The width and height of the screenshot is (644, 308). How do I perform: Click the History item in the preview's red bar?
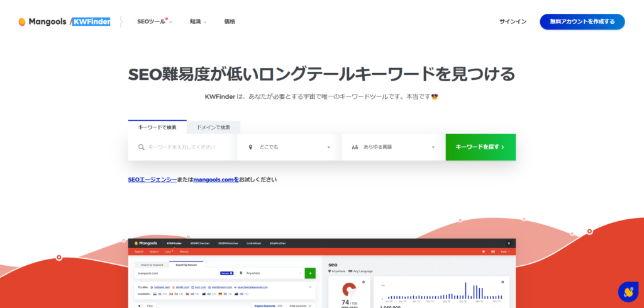click(x=184, y=252)
